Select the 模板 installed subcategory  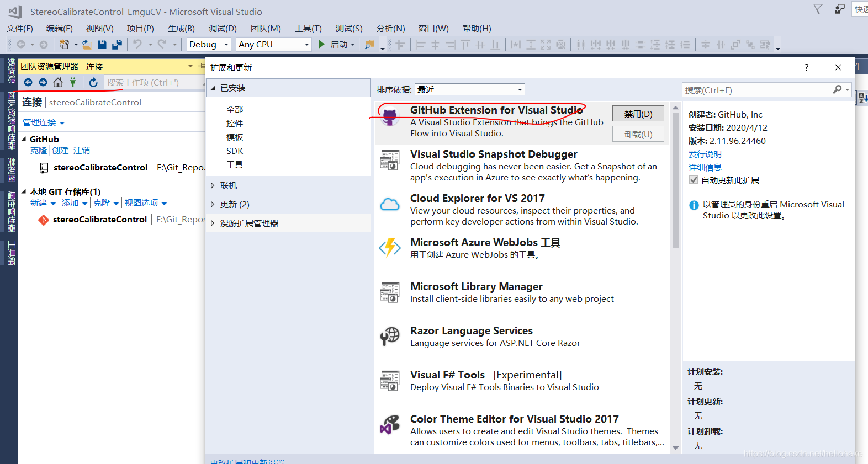[x=235, y=137]
